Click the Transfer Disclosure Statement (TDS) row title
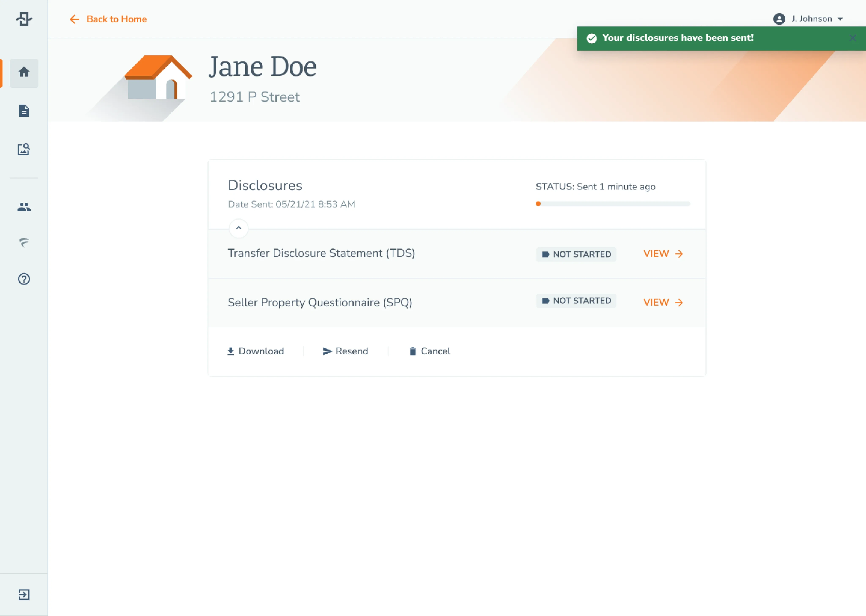The image size is (866, 616). point(321,253)
